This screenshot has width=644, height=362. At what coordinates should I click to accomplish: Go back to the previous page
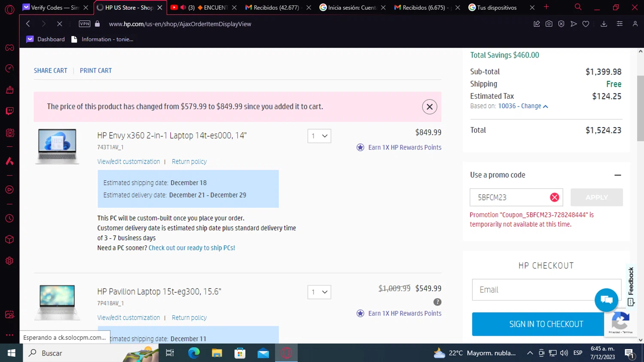(28, 24)
